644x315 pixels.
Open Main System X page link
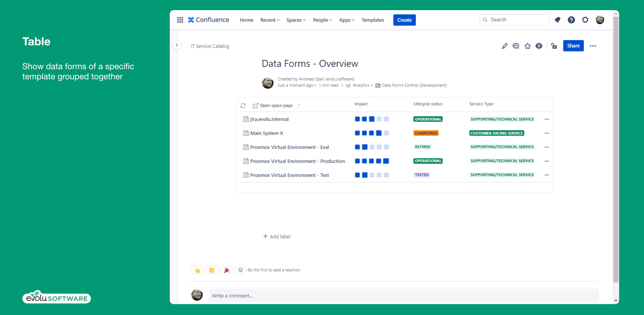(x=263, y=133)
